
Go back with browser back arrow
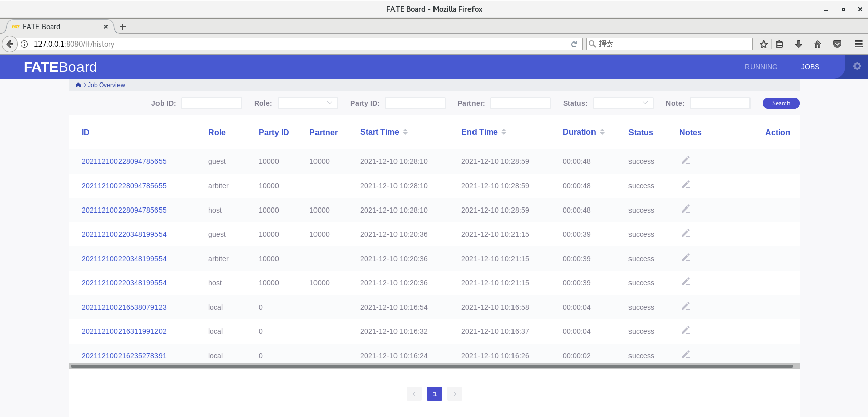(10, 44)
